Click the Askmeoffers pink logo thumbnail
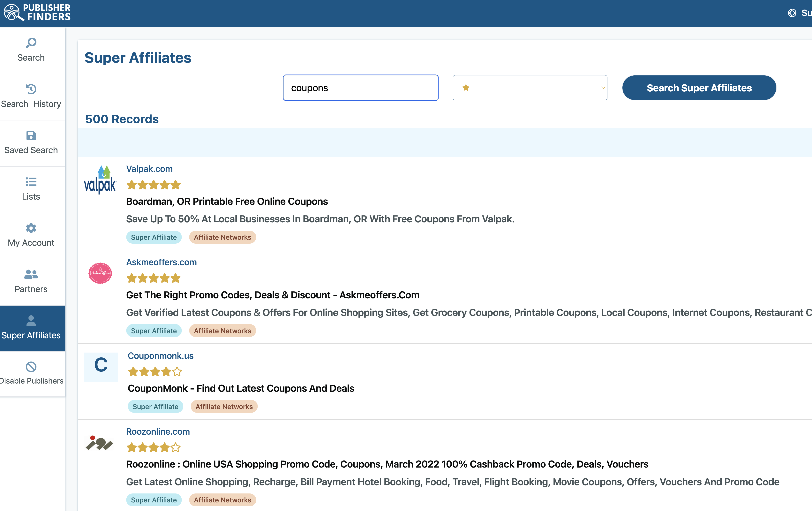The image size is (812, 511). 100,273
